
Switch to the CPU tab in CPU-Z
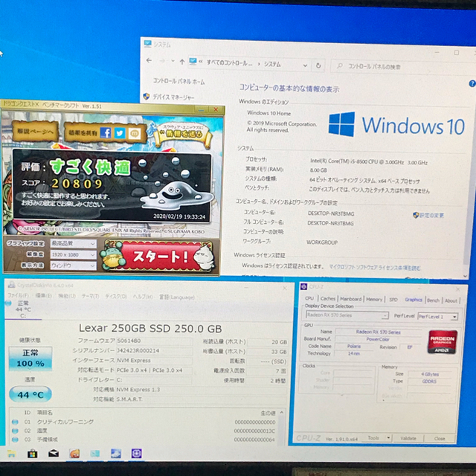click(309, 298)
